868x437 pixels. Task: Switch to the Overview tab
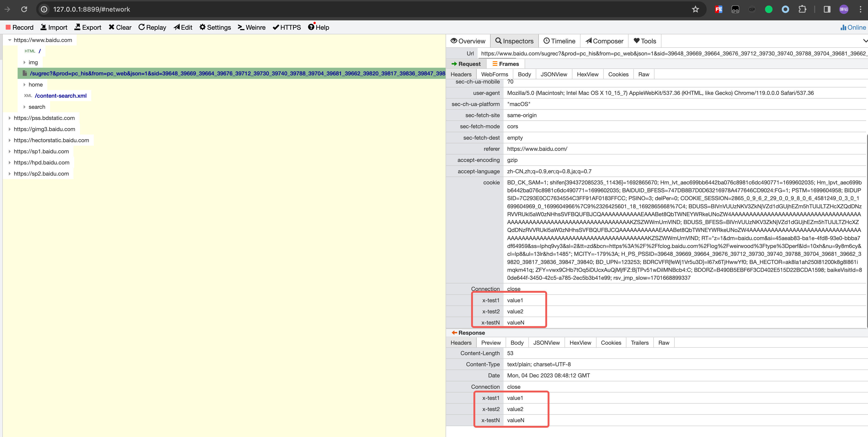coord(468,41)
